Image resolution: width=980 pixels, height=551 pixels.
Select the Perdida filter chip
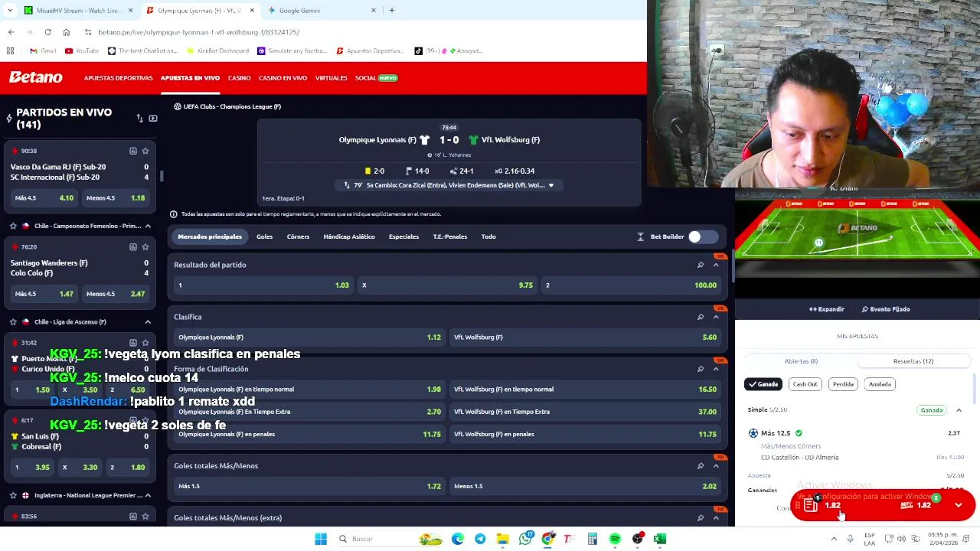843,384
